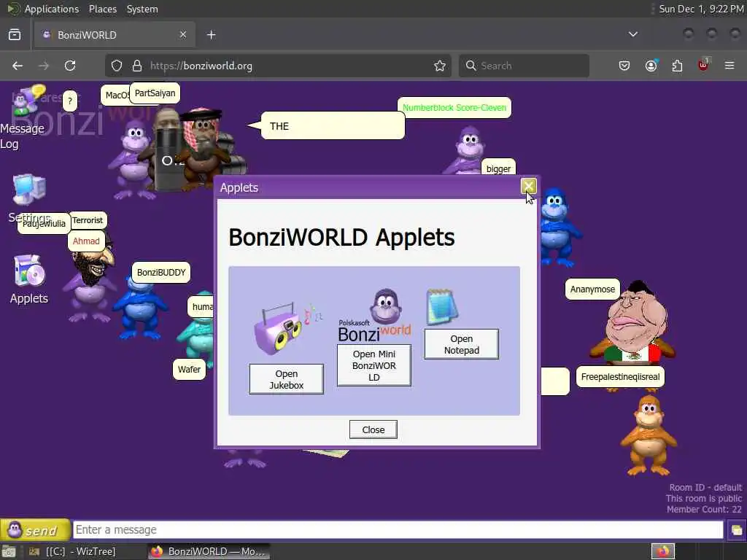Click the 'Numberblock Score-Eleven' name tag
The width and height of the screenshot is (747, 560).
click(454, 108)
